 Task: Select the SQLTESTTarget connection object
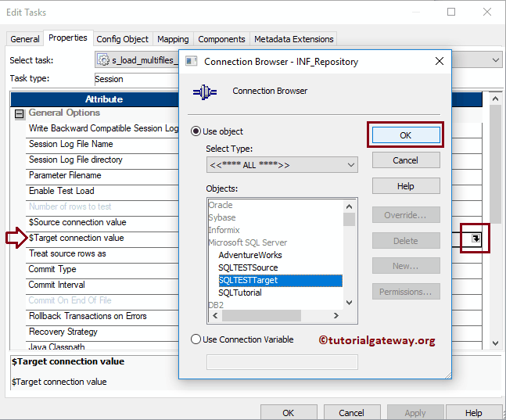[x=281, y=280]
